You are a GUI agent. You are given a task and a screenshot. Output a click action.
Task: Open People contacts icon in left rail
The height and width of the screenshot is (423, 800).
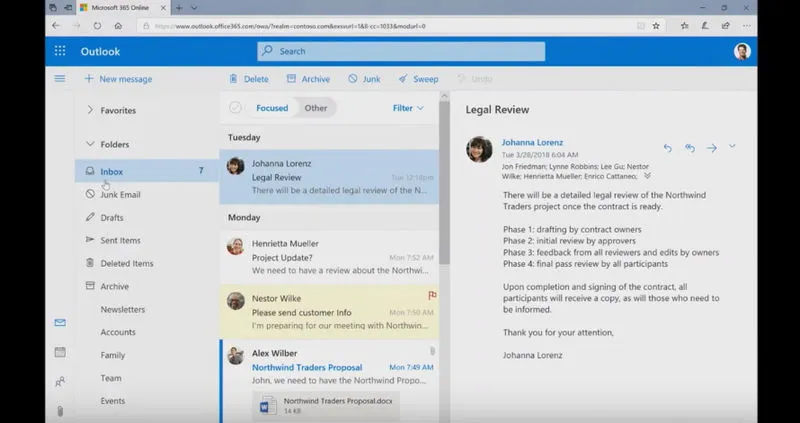[60, 381]
